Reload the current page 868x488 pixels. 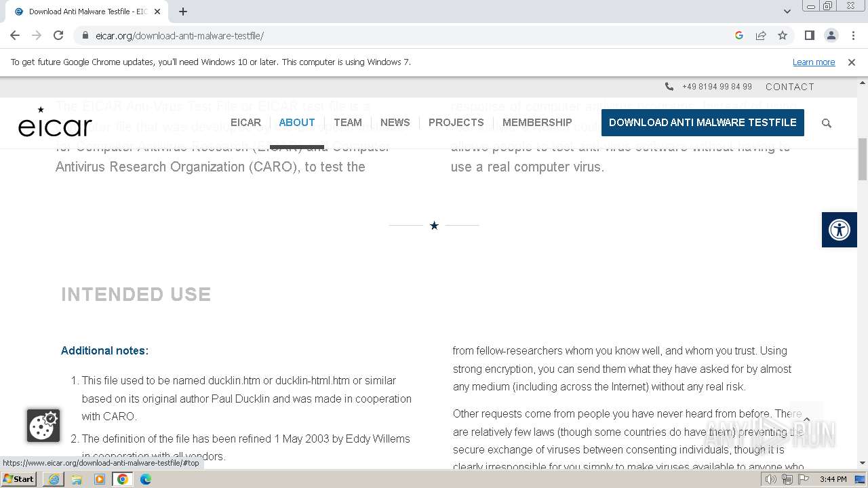(58, 35)
